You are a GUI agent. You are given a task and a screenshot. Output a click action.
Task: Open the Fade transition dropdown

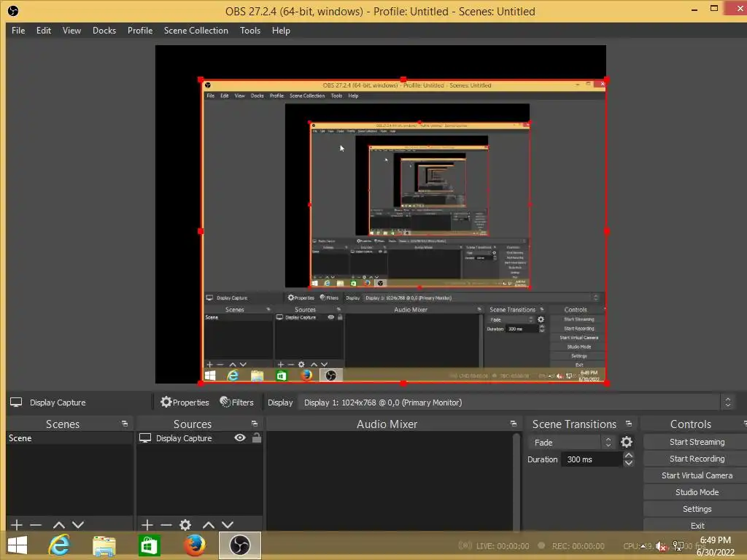click(572, 443)
